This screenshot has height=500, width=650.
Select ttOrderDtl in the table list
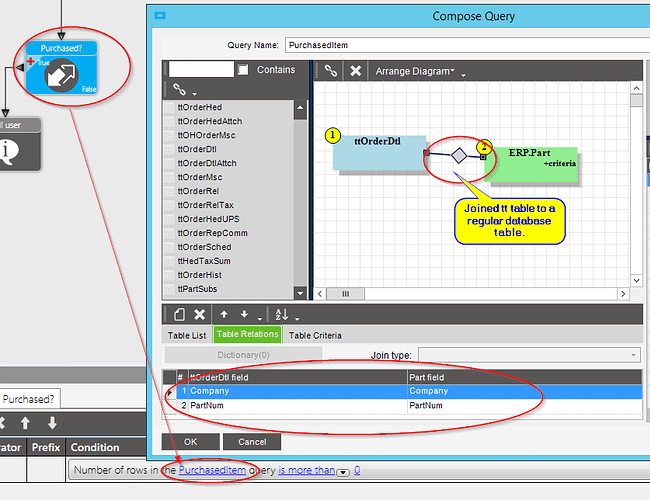pos(197,149)
